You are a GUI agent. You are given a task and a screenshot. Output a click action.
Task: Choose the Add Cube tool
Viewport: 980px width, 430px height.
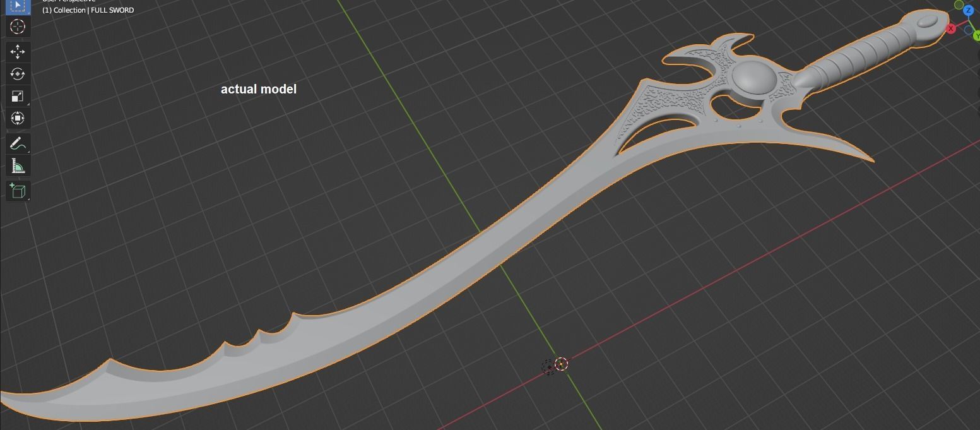17,191
